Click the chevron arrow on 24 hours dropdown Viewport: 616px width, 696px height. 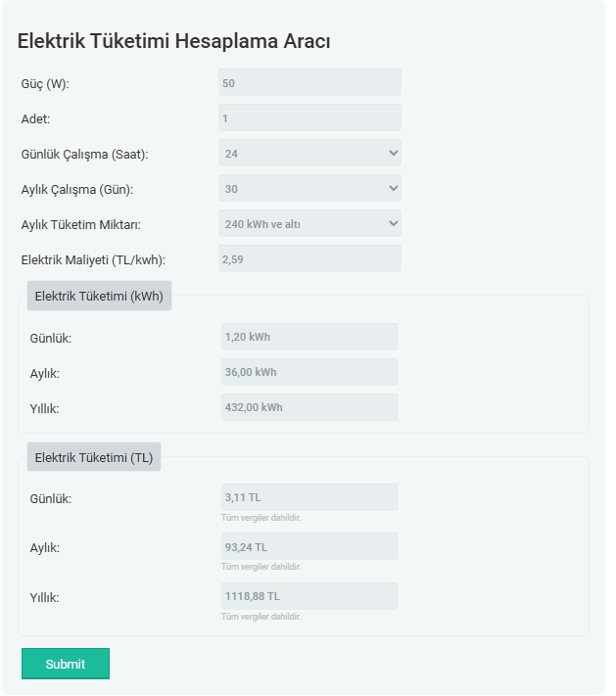393,153
